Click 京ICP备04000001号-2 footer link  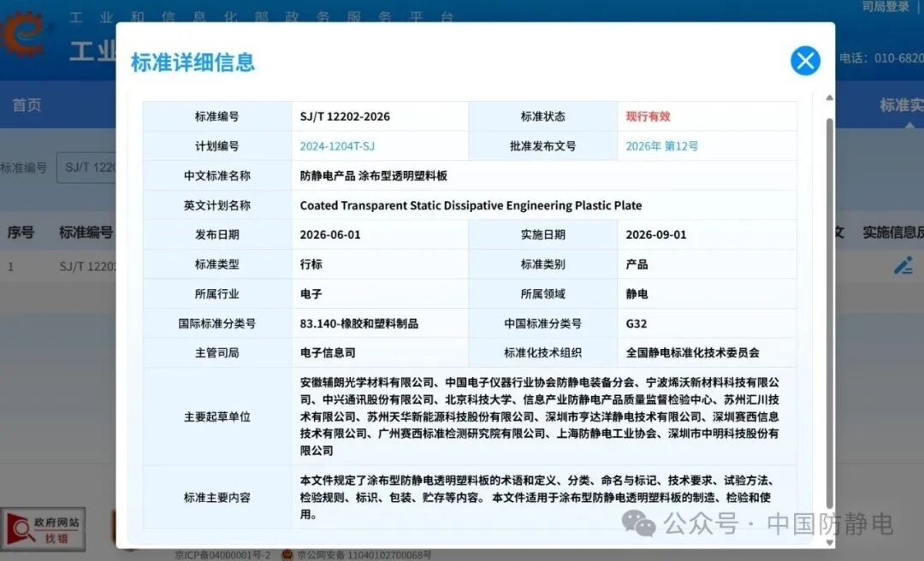click(222, 555)
